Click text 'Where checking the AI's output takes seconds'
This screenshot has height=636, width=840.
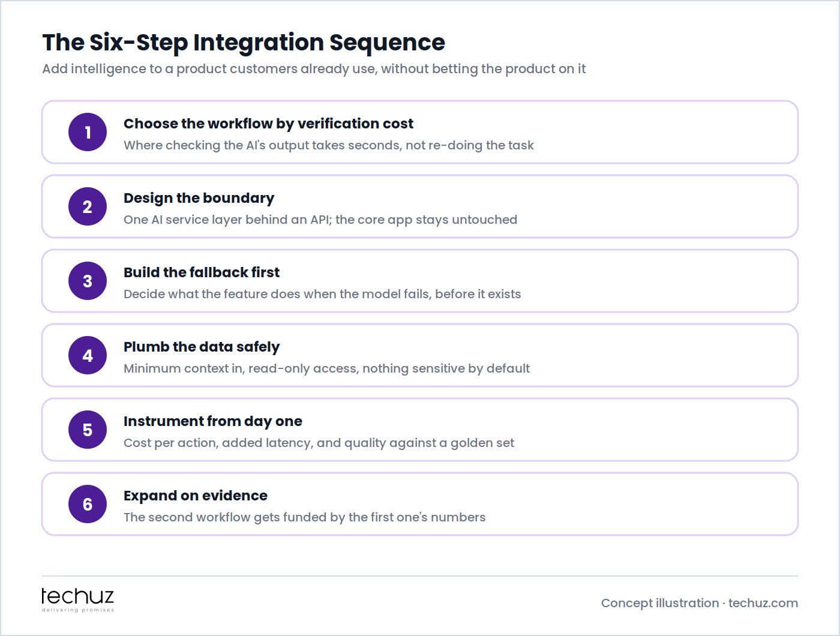click(262, 145)
